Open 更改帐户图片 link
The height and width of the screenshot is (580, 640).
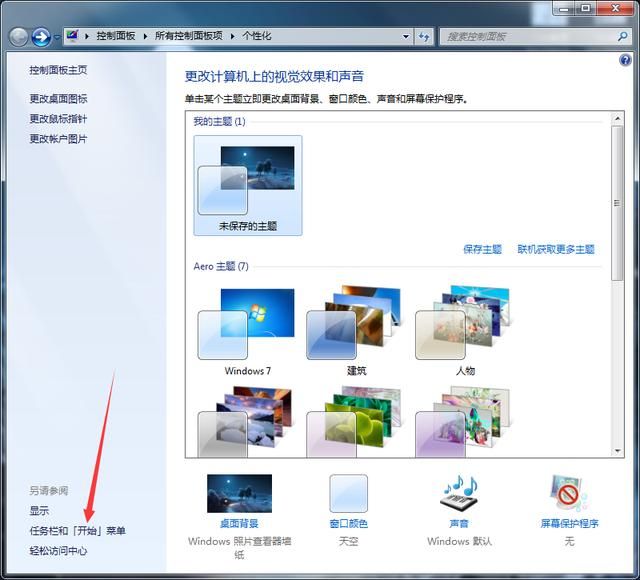(x=58, y=139)
